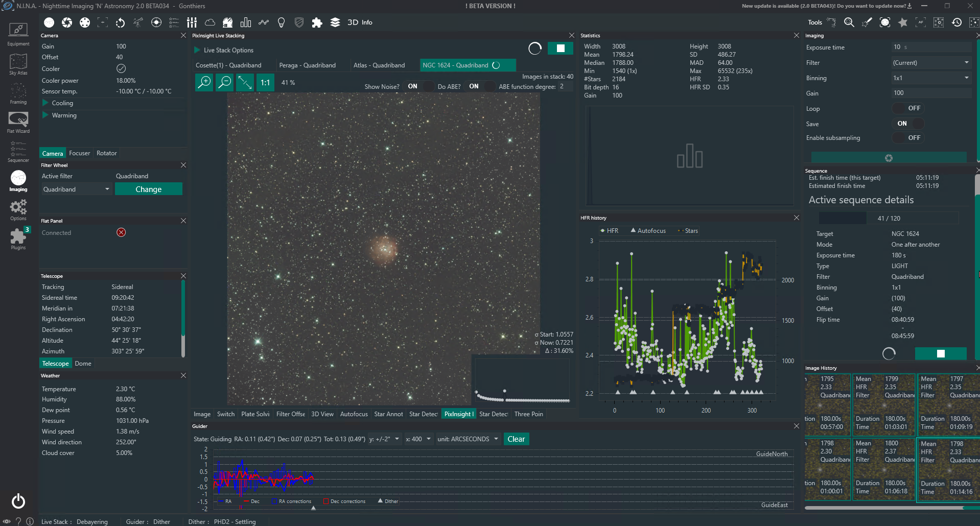This screenshot has width=980, height=526.
Task: Click the 41 / 120 sequence progress bar
Action: 889,218
